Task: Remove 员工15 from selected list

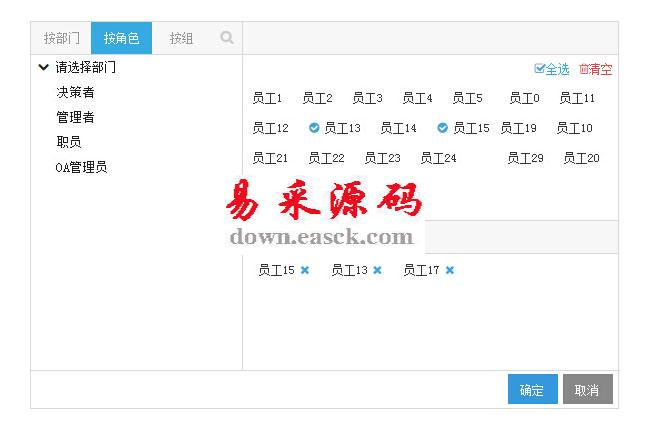Action: (x=305, y=270)
